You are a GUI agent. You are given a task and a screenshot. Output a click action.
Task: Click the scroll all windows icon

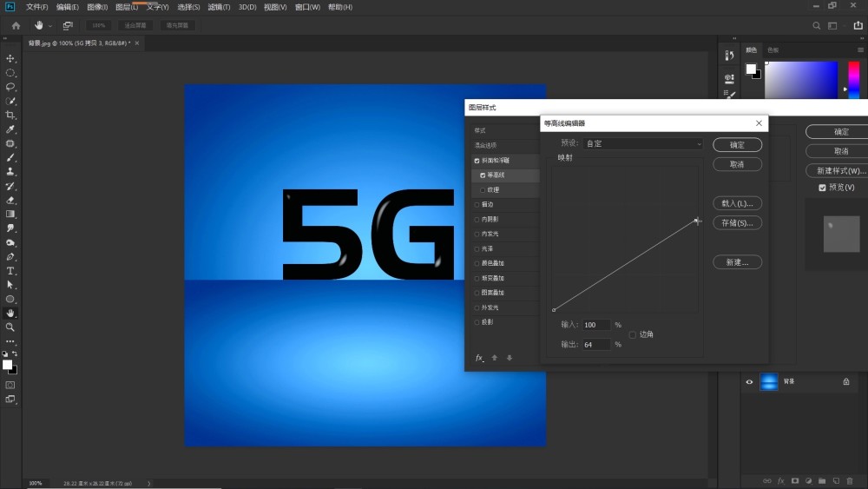tap(68, 25)
